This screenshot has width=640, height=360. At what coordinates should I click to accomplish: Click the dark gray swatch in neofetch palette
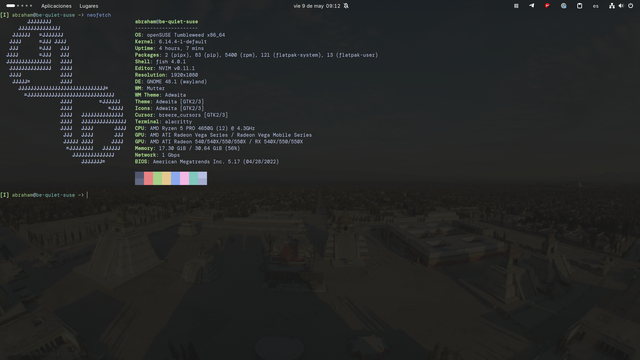click(140, 178)
